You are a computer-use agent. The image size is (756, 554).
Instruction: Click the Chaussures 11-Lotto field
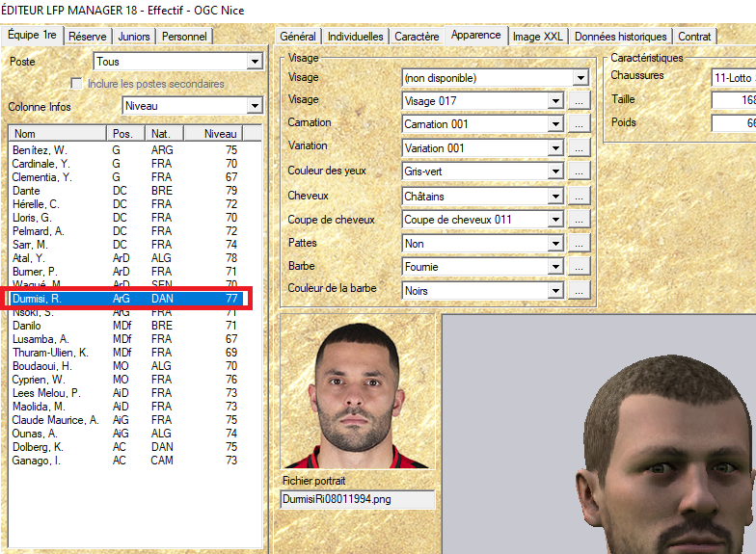pos(733,78)
